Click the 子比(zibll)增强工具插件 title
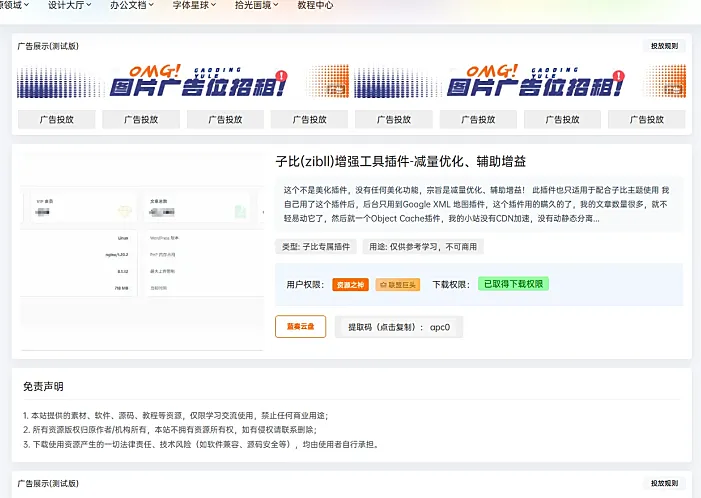 click(401, 161)
